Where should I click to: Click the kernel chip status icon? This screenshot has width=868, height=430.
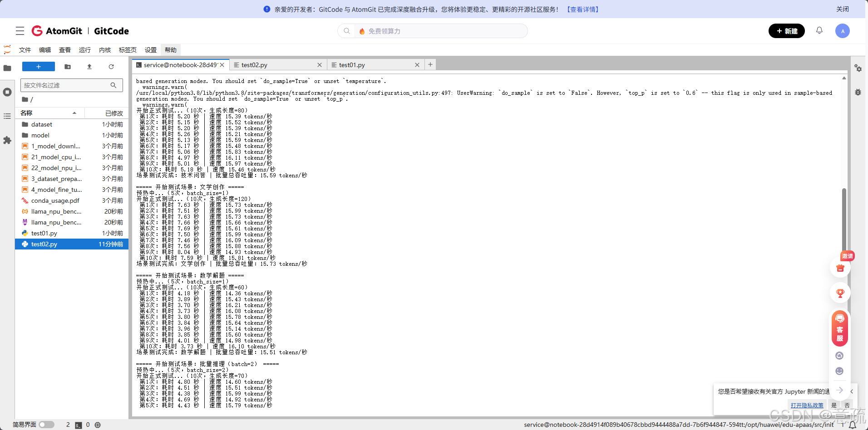(98, 425)
